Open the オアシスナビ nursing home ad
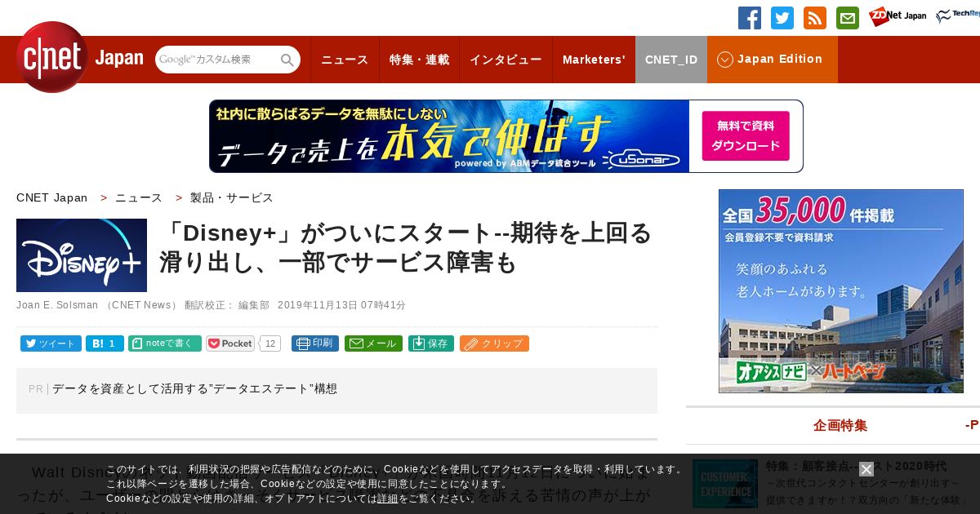Screen dimensions: 980x514 (x=841, y=291)
